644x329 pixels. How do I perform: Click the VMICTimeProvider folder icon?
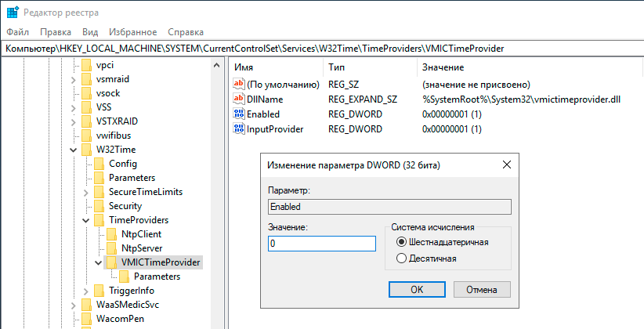[x=111, y=262]
